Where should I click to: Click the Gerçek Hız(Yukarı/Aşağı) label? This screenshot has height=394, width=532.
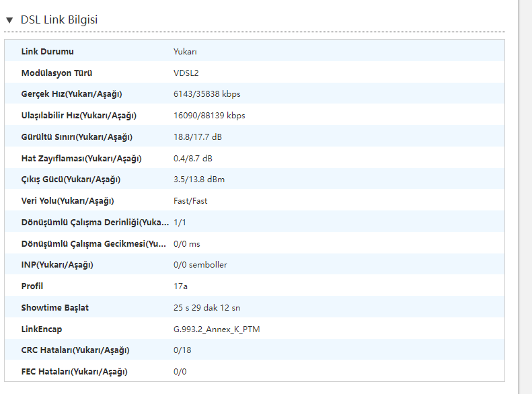[x=71, y=94]
